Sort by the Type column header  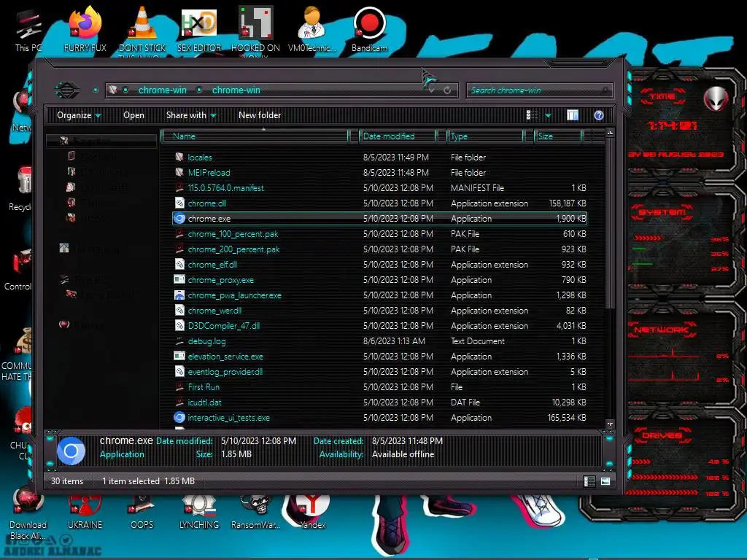pyautogui.click(x=485, y=136)
